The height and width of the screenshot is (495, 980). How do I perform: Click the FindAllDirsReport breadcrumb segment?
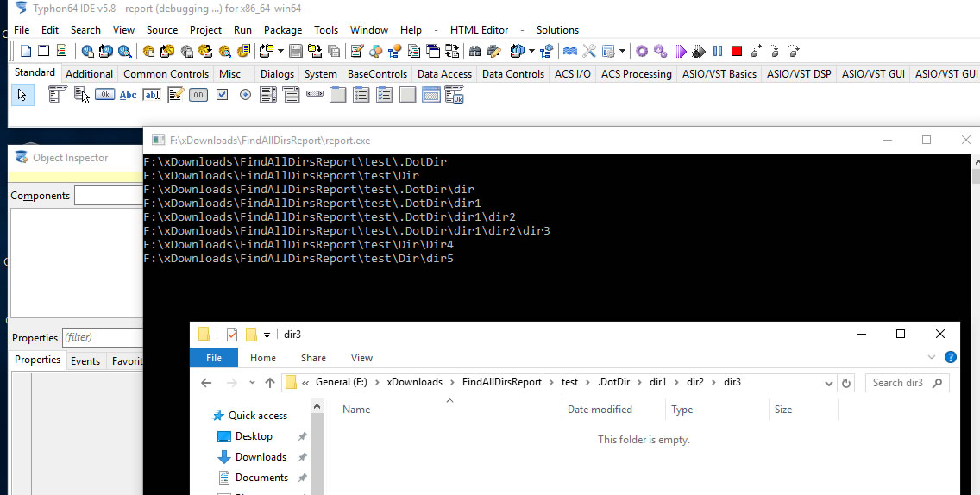(x=502, y=382)
